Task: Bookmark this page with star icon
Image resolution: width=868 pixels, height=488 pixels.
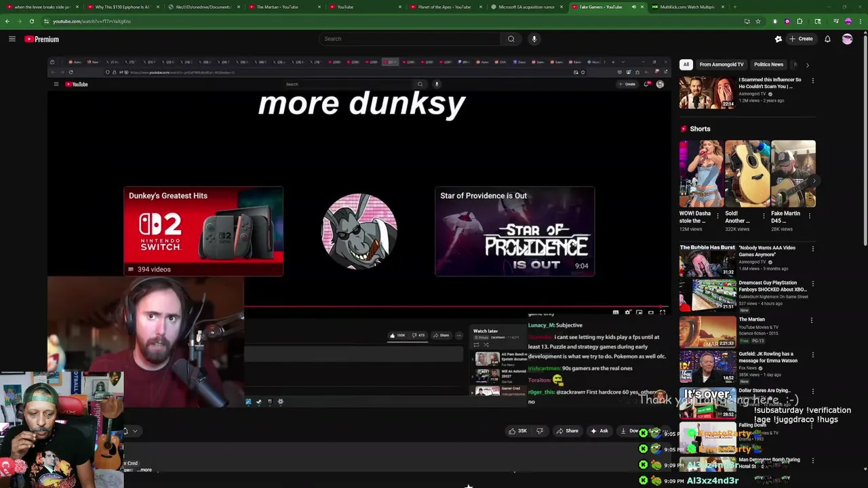Action: click(758, 21)
